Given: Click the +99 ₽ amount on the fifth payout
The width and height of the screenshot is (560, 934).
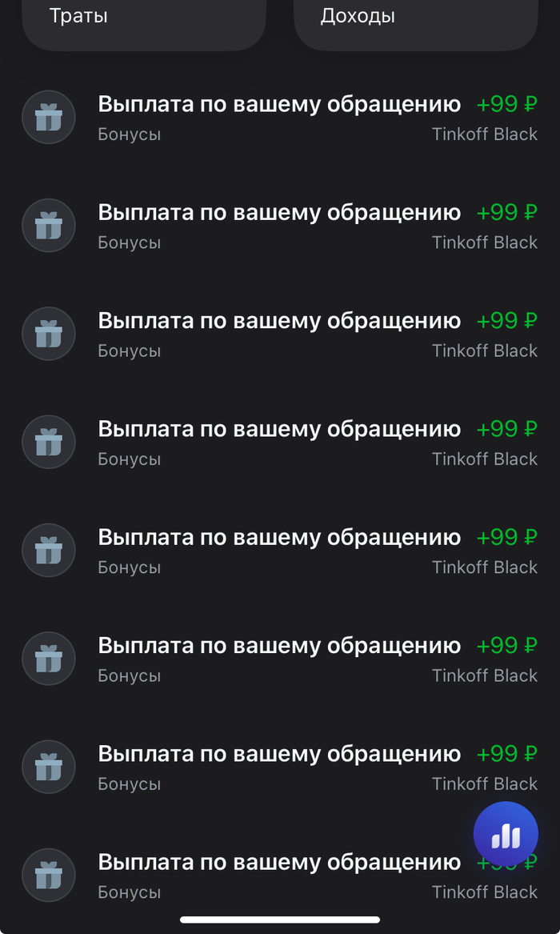Looking at the screenshot, I should pos(506,537).
